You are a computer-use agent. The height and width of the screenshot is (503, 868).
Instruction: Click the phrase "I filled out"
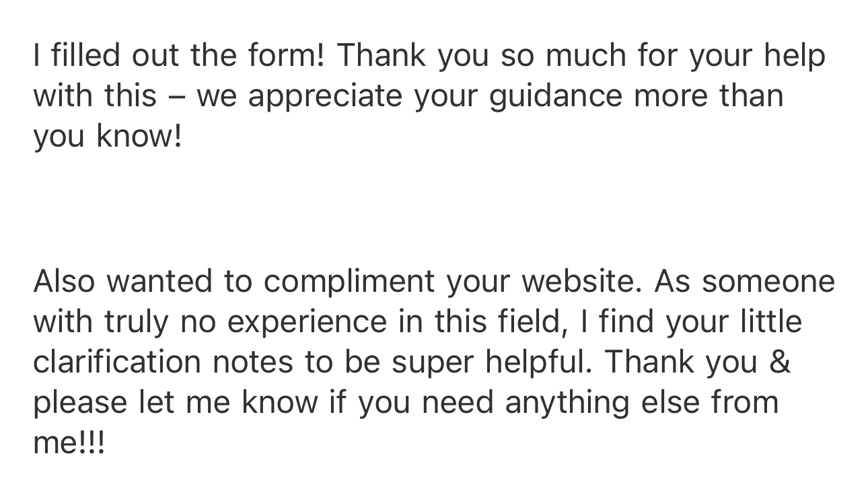(x=106, y=55)
